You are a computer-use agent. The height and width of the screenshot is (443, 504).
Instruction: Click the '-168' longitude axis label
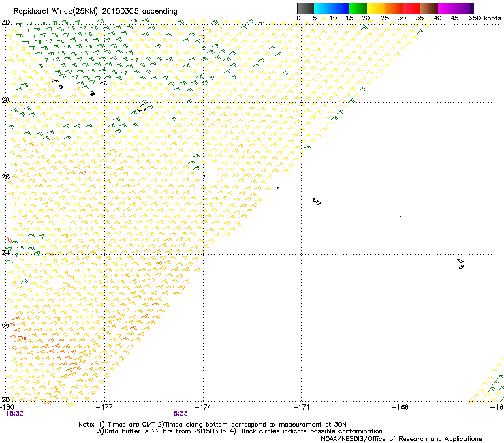400,407
